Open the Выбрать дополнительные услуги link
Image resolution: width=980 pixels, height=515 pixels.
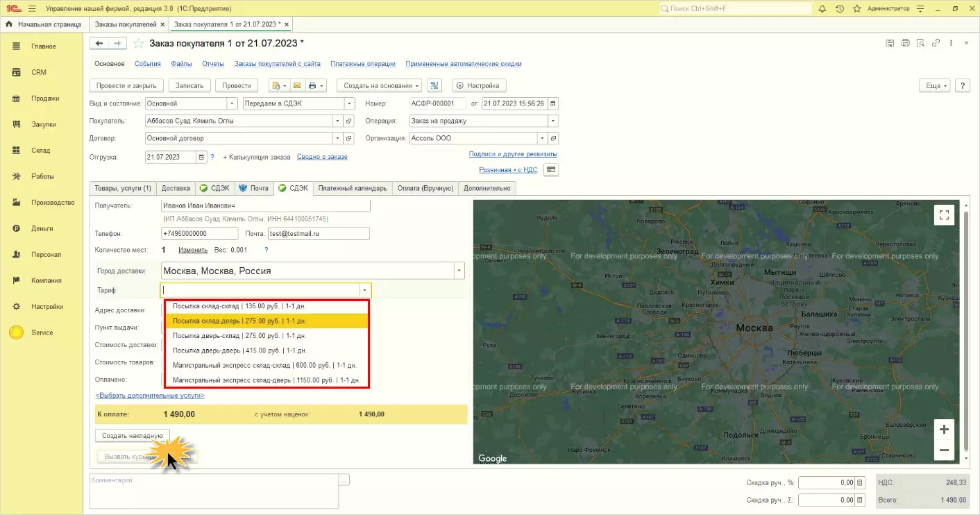click(x=150, y=396)
